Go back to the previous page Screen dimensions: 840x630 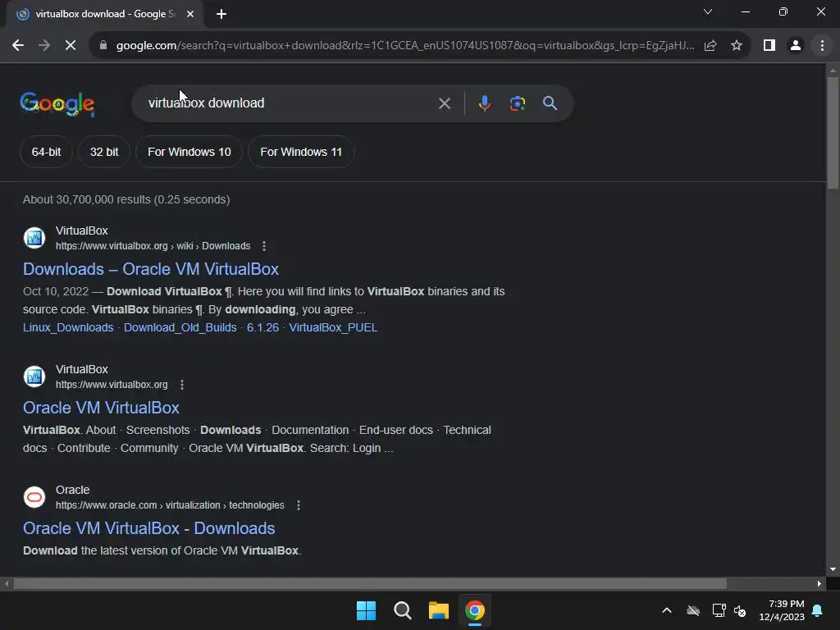(x=18, y=46)
